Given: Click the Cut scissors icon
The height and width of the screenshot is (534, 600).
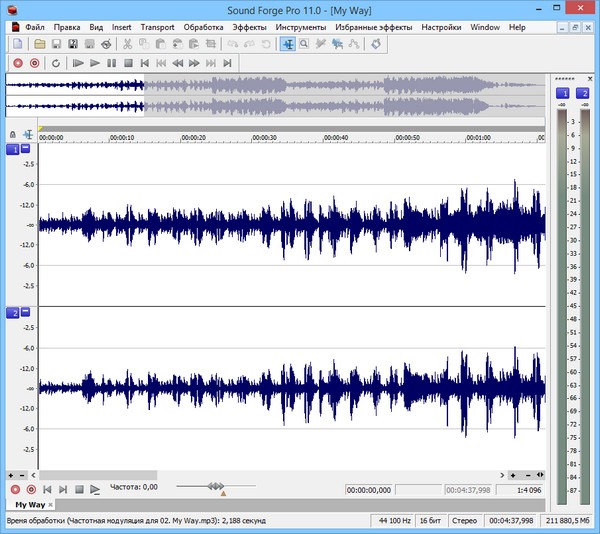Looking at the screenshot, I should 127,44.
